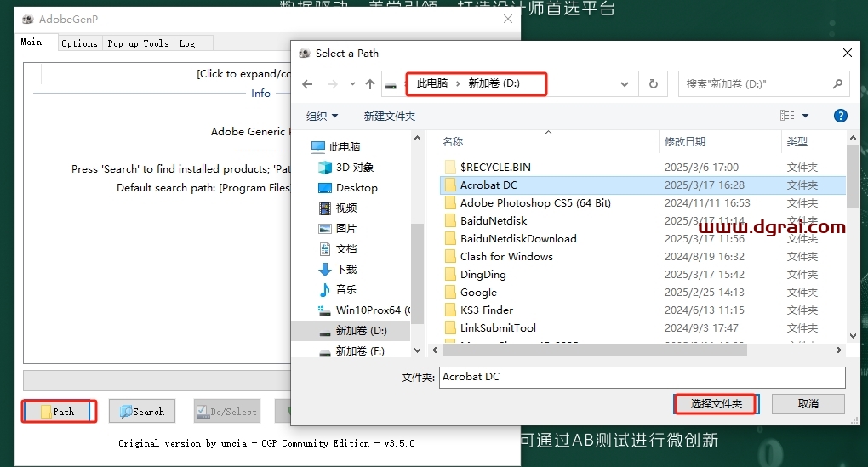Click the 下载 blue arrow icon
Viewport: 868px width, 467px height.
325,270
